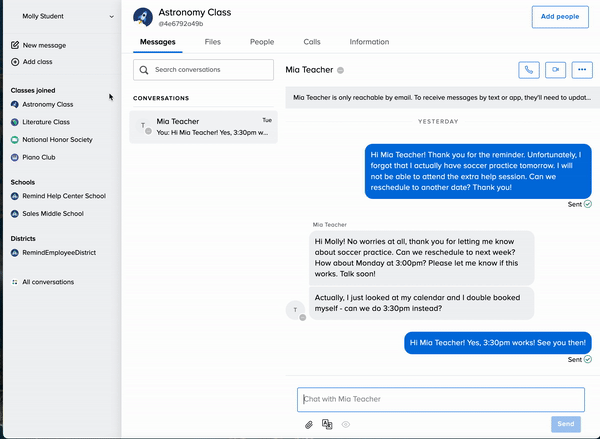
Task: Click Add class in the sidebar
Action: 37,62
